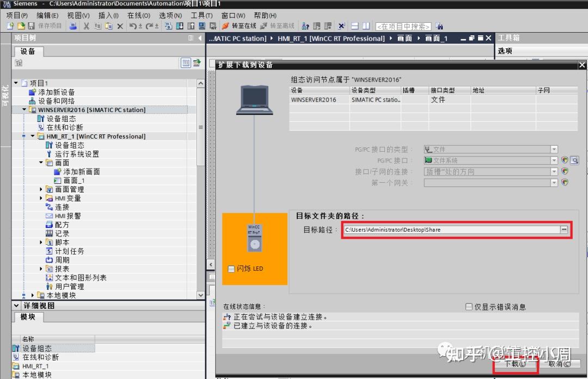Open the 编辑(E) menu

click(47, 15)
